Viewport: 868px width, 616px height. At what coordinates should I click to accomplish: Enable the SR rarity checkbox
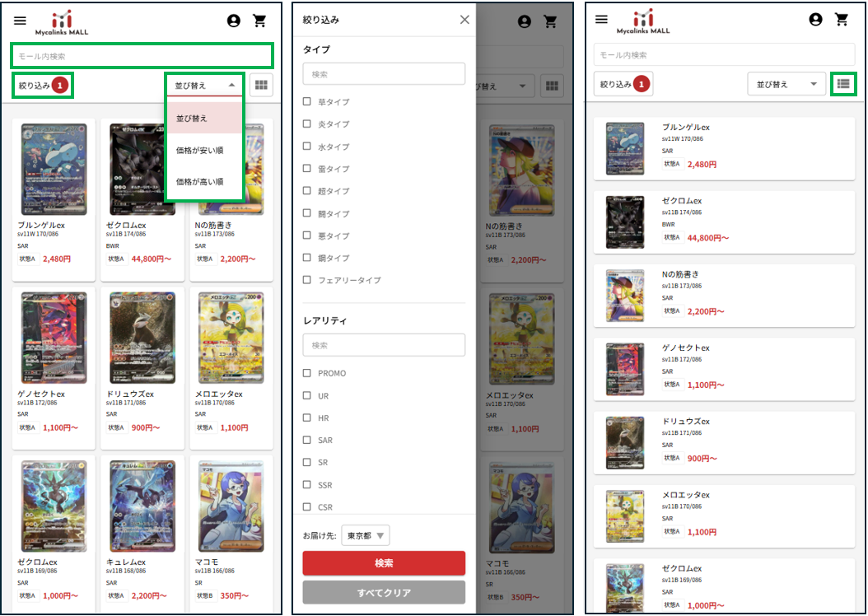306,461
